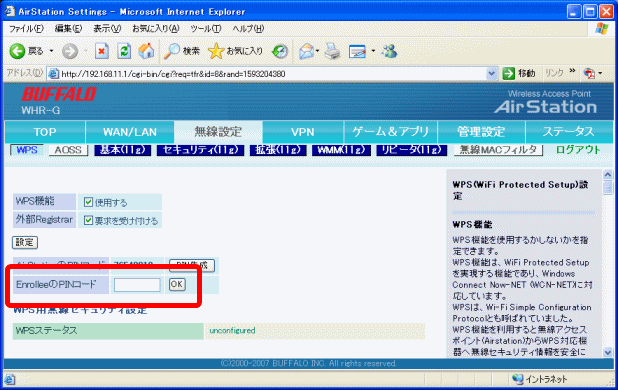Open Search (検索) magnifier toolbar button

coord(182,51)
